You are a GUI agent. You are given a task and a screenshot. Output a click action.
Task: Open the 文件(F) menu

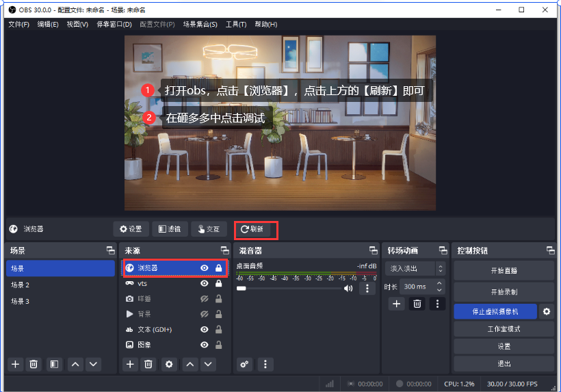pos(18,25)
